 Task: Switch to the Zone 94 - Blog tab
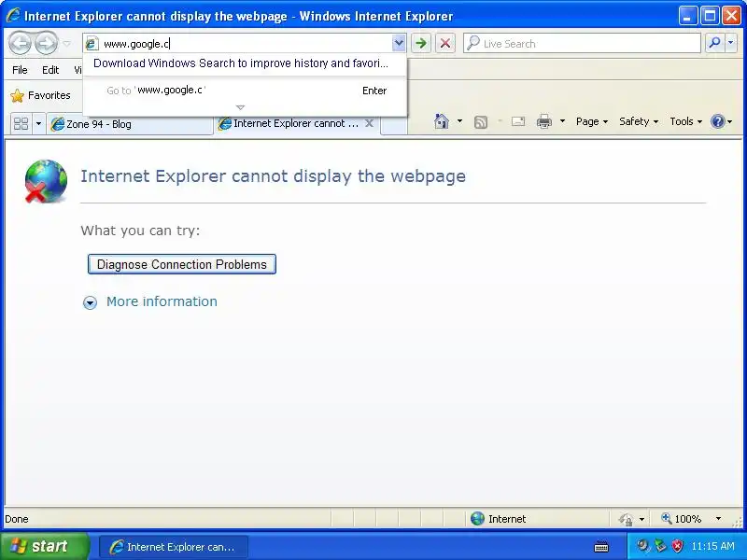[x=130, y=124]
